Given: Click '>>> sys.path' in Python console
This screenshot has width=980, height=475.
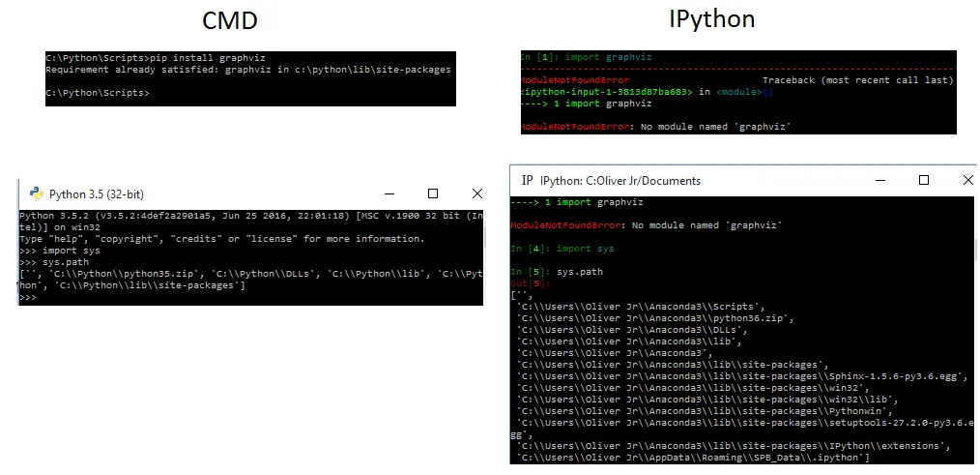Looking at the screenshot, I should point(54,262).
